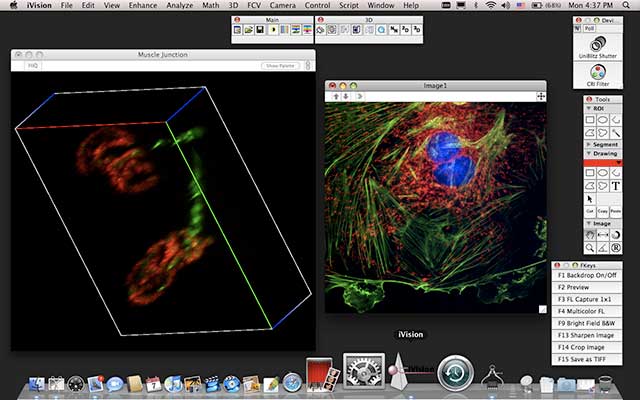
Task: Open Time Machine in the Dock
Action: click(x=456, y=373)
